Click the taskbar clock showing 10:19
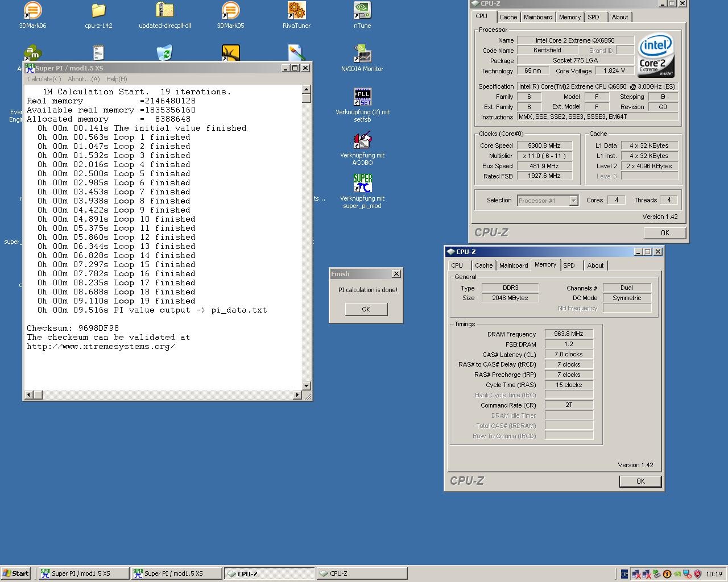 [x=714, y=574]
